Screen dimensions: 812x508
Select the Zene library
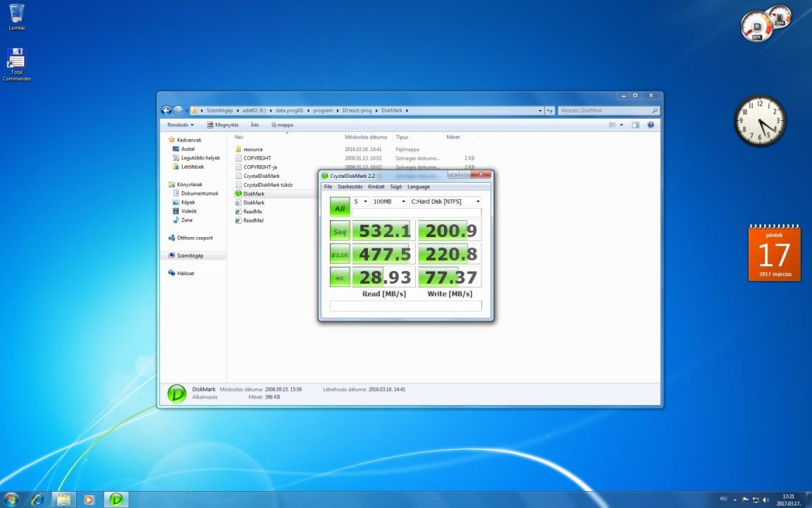[x=187, y=220]
